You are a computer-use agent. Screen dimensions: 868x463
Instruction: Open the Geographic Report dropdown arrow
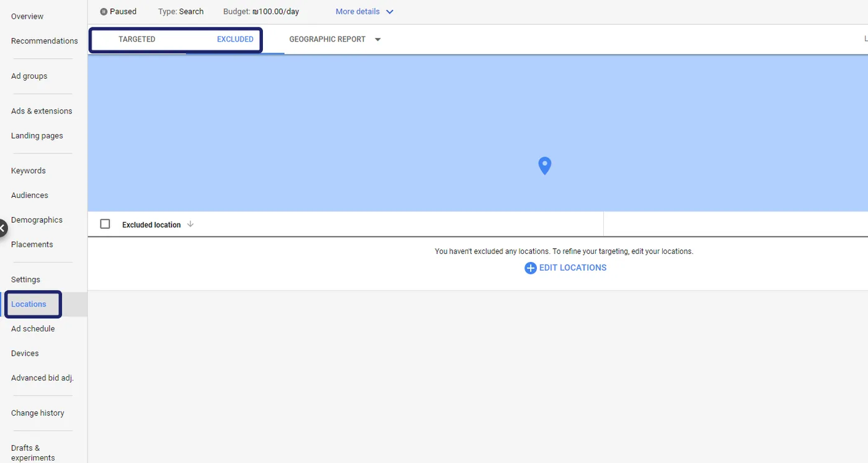pyautogui.click(x=378, y=40)
